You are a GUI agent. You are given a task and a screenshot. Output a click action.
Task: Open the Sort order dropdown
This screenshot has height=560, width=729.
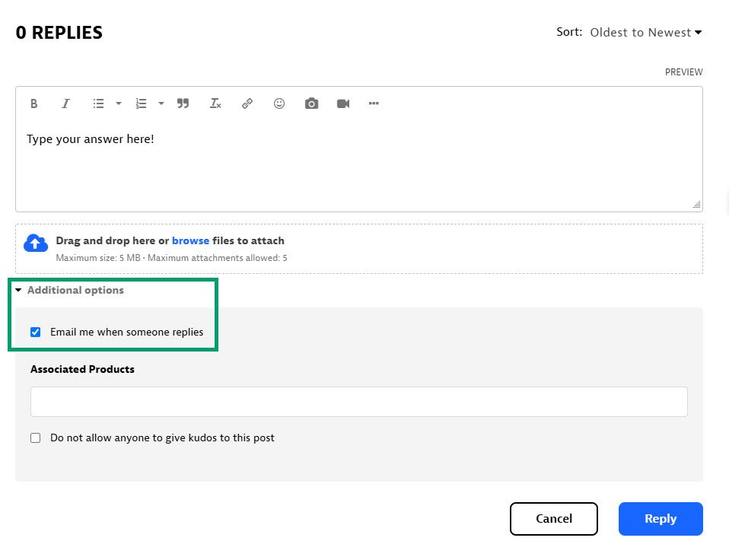coord(645,33)
